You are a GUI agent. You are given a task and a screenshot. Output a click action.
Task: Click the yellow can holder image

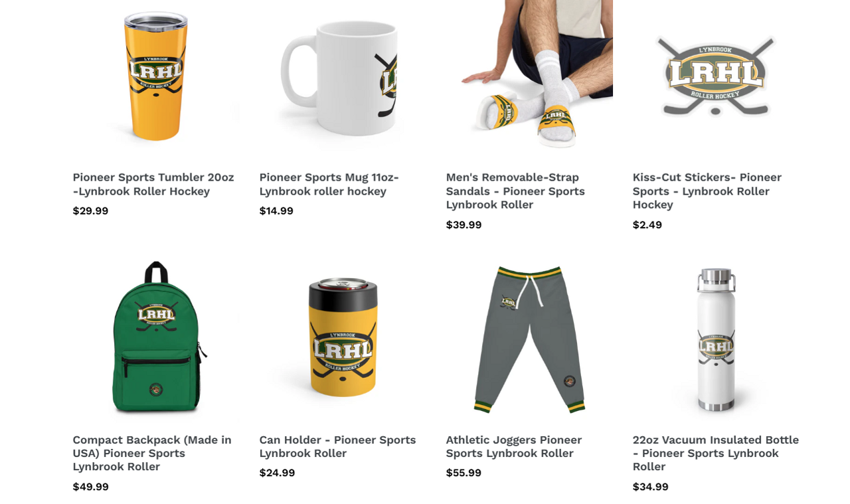click(343, 337)
